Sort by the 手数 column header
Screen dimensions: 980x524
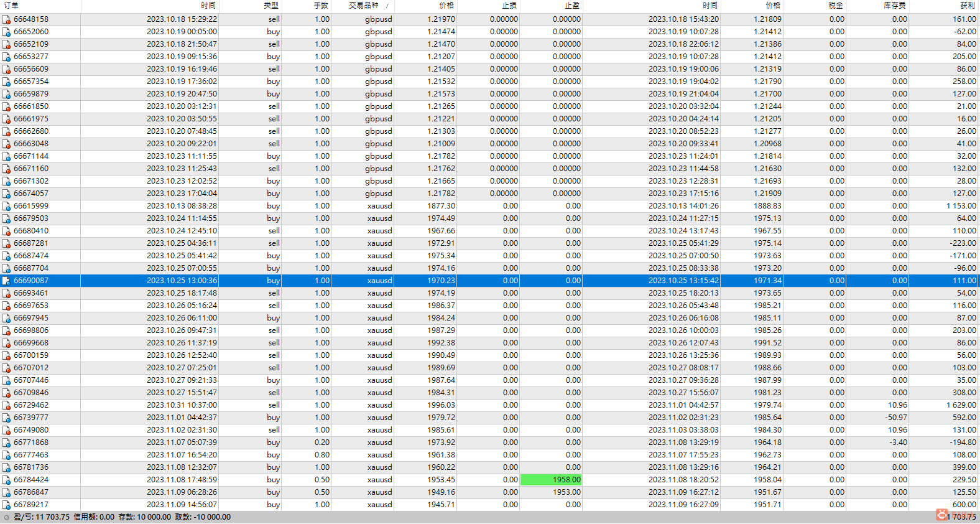tap(321, 6)
